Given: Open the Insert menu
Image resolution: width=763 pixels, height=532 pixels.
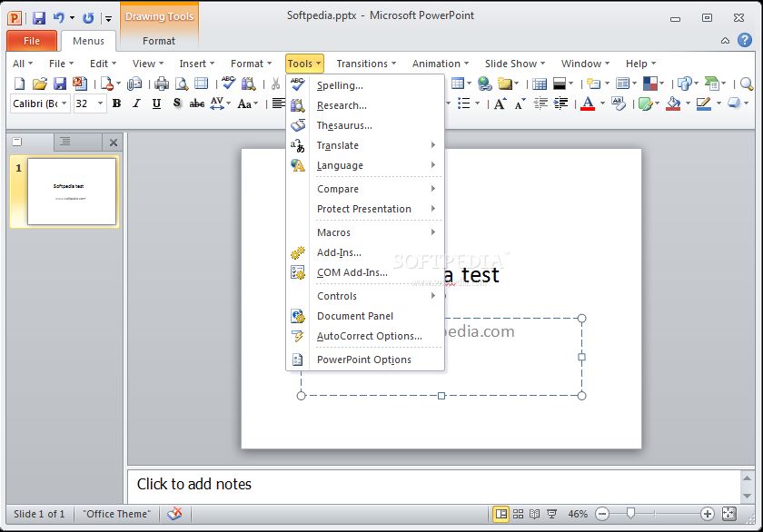Looking at the screenshot, I should [196, 64].
